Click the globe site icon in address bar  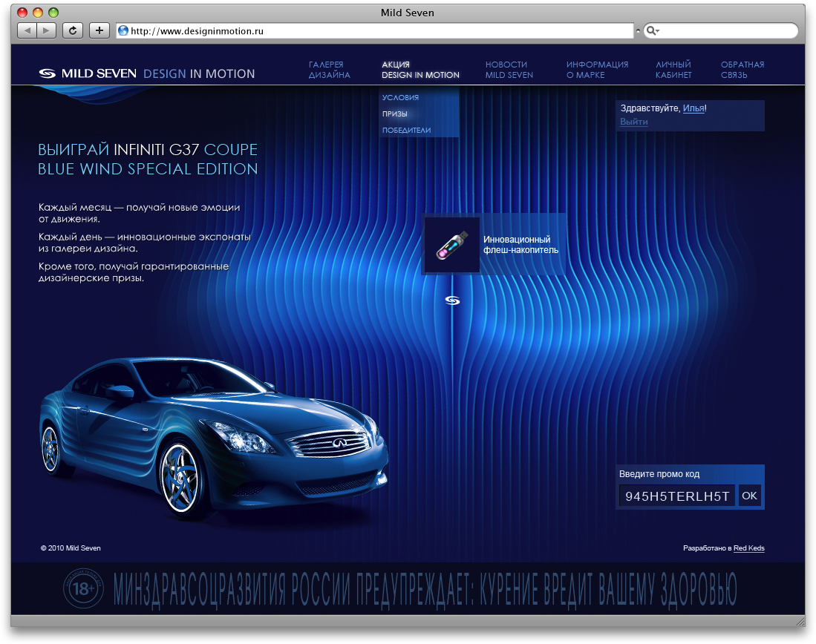[123, 30]
